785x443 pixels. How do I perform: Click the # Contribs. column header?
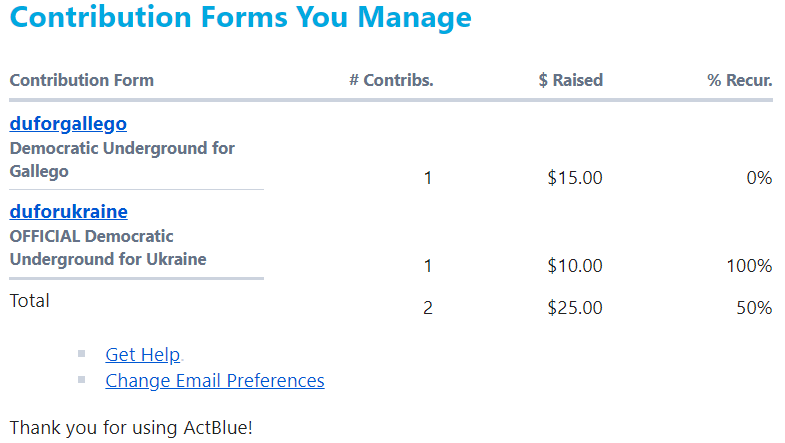click(391, 80)
